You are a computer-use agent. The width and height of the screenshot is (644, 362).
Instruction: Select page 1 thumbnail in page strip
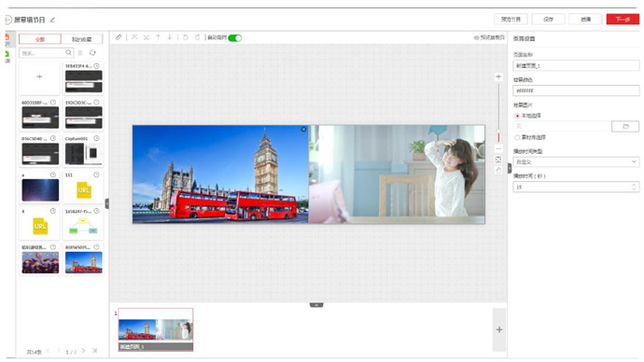[156, 330]
